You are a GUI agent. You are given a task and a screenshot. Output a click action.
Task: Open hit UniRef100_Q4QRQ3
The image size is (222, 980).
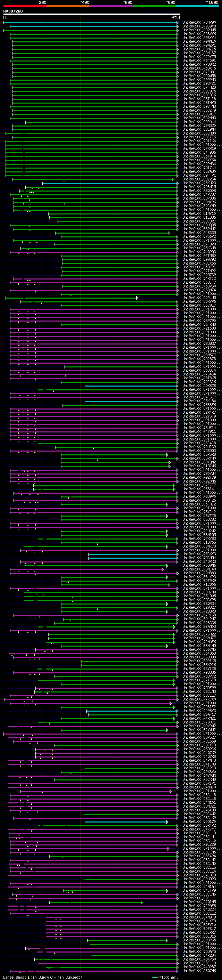pos(199,252)
